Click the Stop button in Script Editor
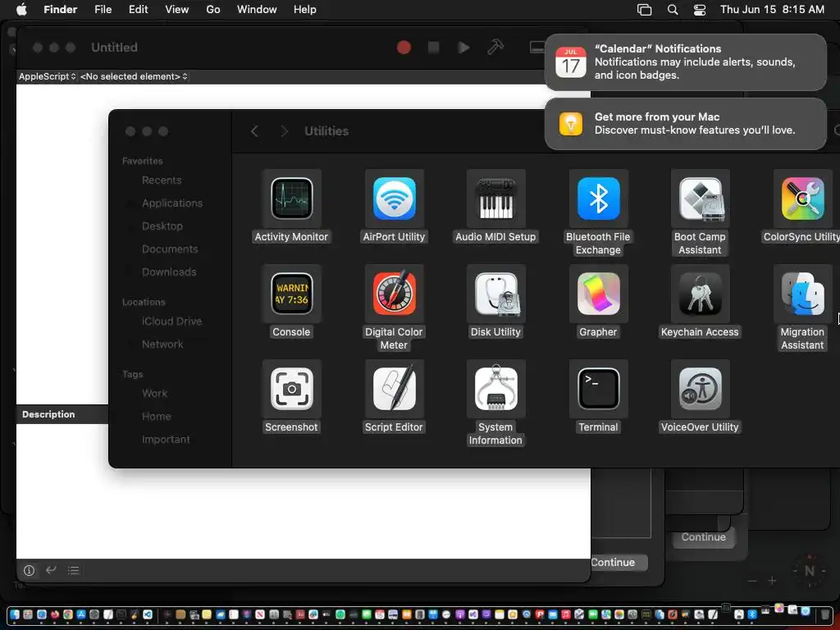Image resolution: width=840 pixels, height=630 pixels. 433,48
